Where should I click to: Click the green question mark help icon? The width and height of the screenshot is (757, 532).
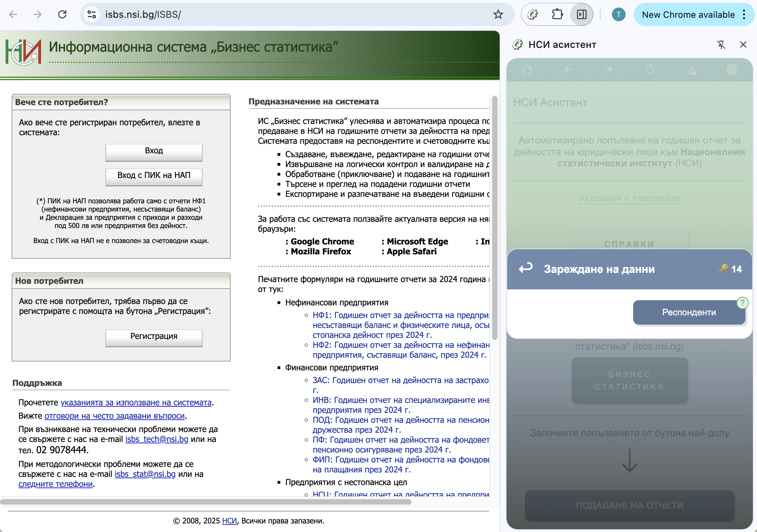point(742,303)
